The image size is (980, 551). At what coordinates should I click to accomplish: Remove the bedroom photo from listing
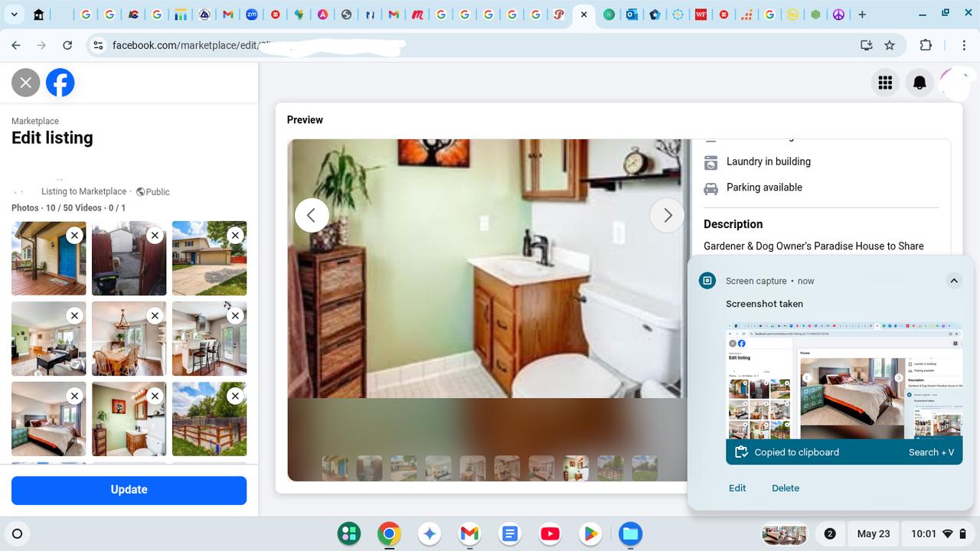coord(74,396)
